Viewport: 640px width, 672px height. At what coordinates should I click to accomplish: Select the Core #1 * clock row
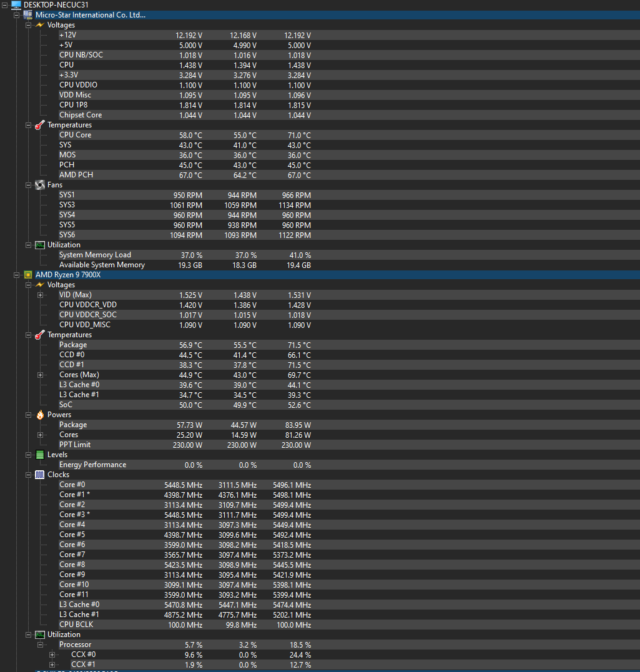[349, 495]
